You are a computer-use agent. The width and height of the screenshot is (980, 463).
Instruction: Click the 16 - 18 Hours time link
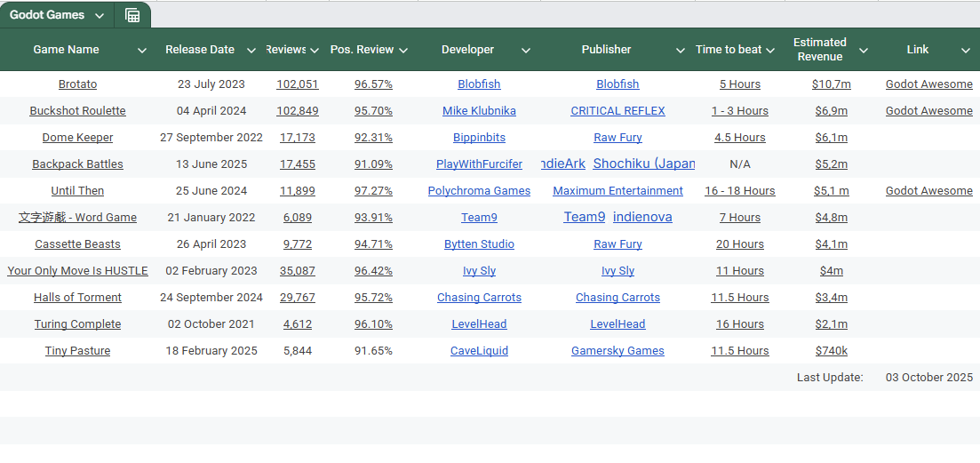(x=740, y=191)
